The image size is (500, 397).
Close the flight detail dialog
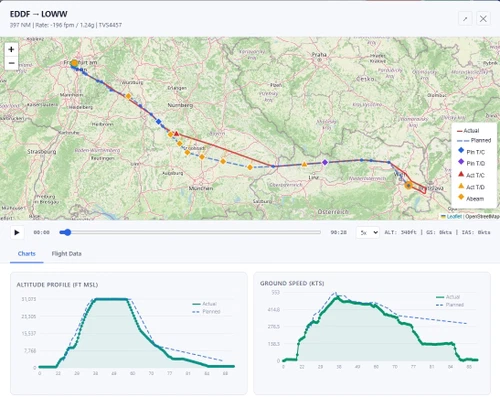point(483,19)
